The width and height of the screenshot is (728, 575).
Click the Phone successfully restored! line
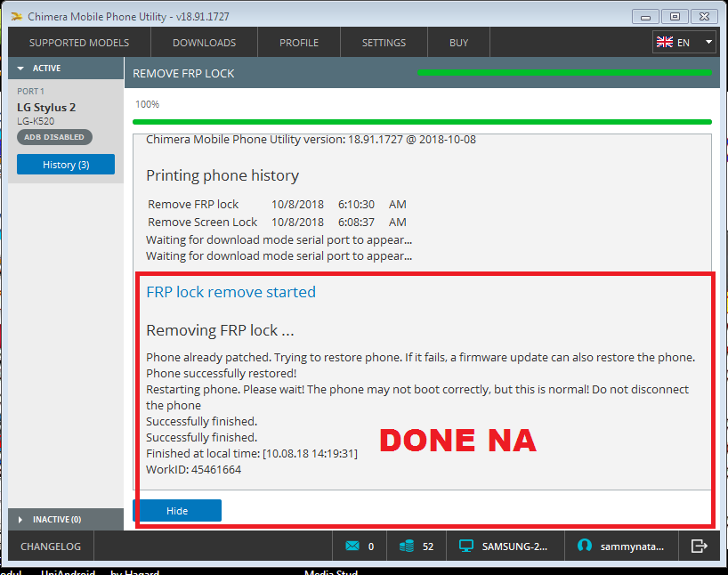221,374
